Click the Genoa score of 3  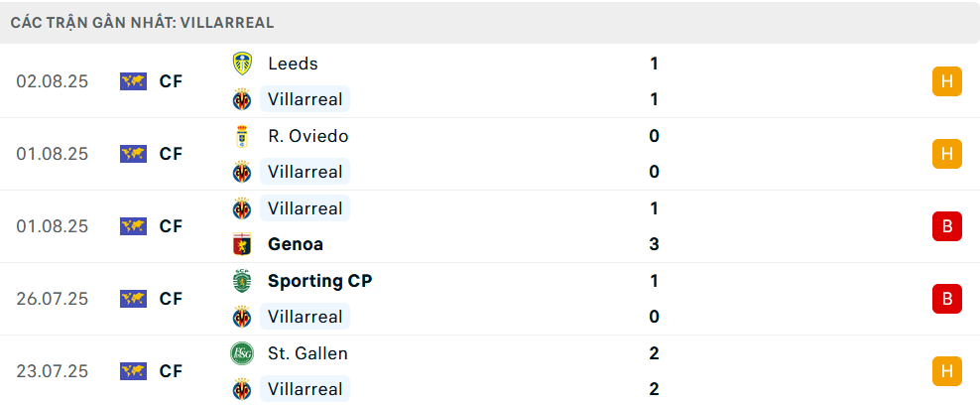(654, 244)
